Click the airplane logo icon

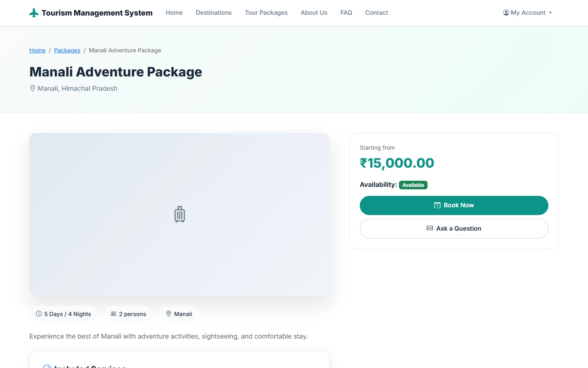coord(34,13)
